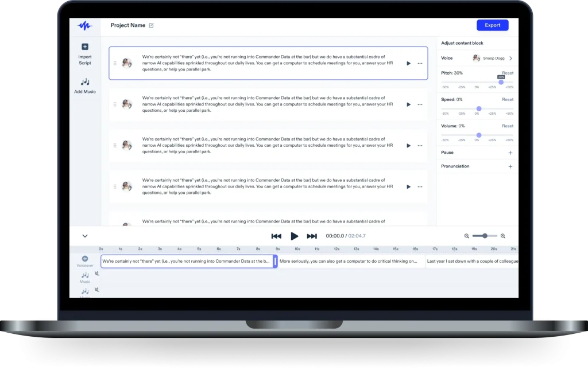Click the drag handle of third content block
The image size is (588, 370).
tap(115, 146)
